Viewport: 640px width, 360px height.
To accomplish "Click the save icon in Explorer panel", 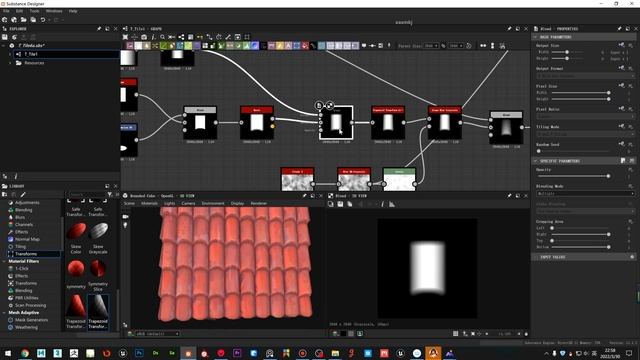I will point(5,37).
